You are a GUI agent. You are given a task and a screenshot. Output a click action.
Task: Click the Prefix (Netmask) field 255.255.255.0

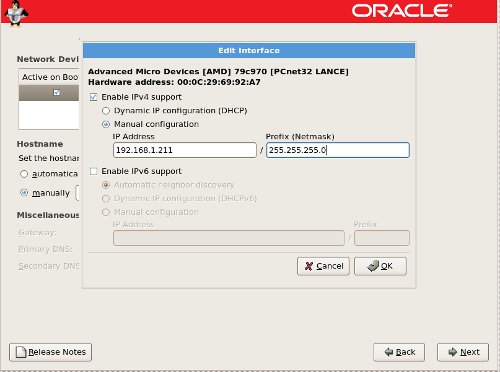click(338, 150)
